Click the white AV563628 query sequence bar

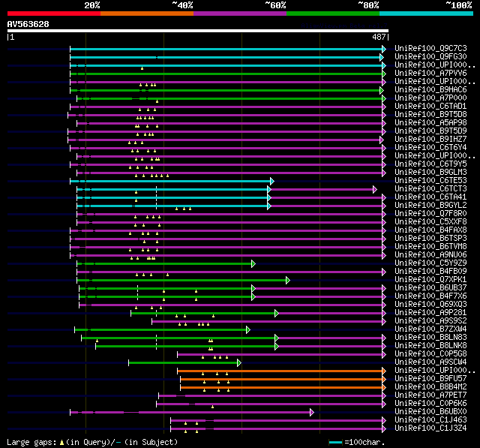tap(198, 31)
